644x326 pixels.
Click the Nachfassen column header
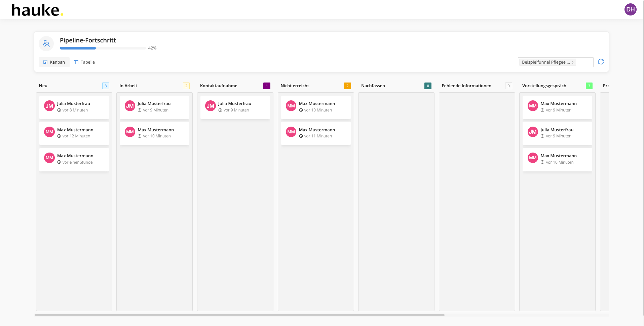pyautogui.click(x=373, y=86)
